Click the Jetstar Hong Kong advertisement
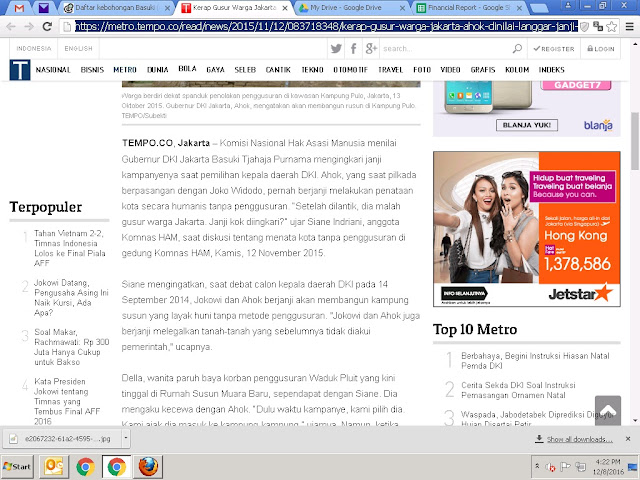The image size is (640, 480). pos(527,229)
